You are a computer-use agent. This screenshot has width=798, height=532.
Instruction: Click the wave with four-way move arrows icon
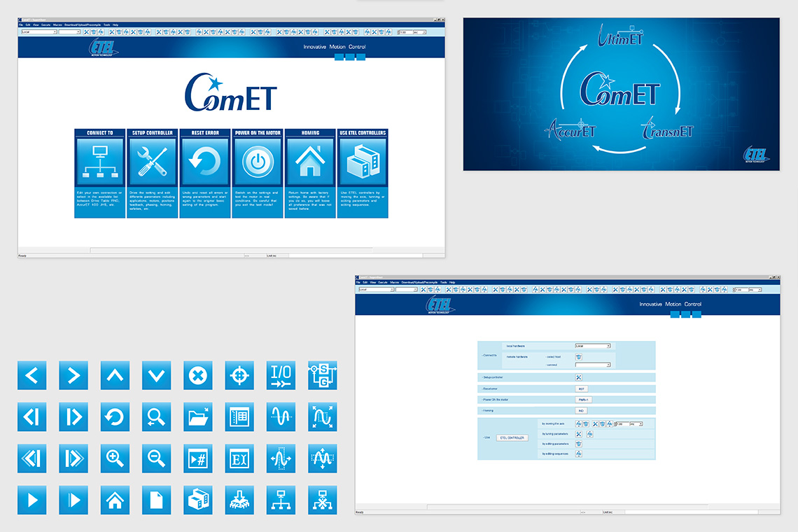(x=322, y=458)
